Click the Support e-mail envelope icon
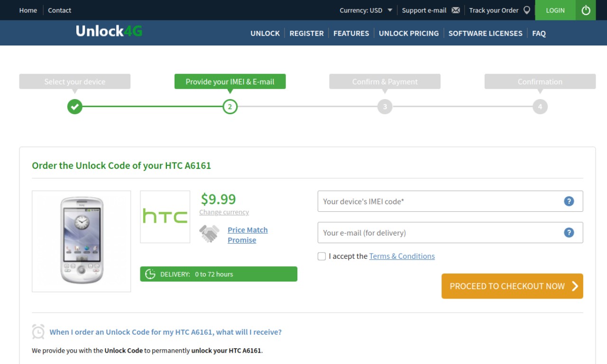 click(456, 10)
